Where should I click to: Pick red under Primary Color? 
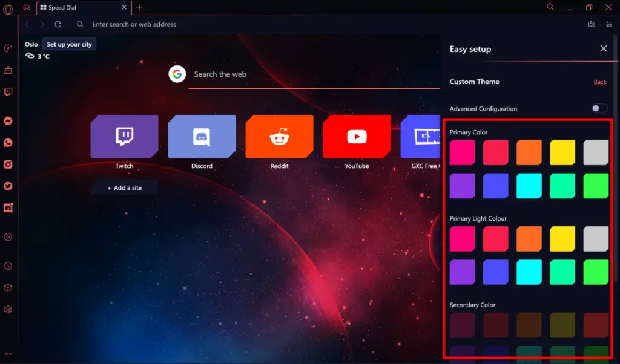click(x=495, y=152)
